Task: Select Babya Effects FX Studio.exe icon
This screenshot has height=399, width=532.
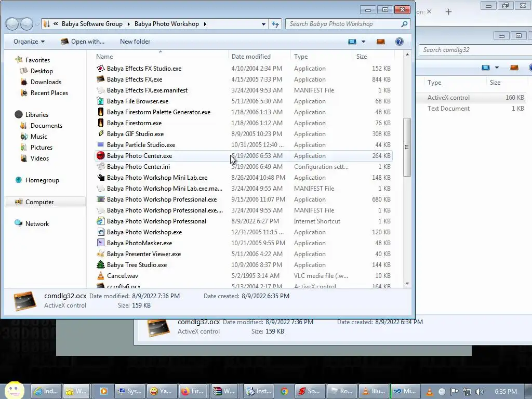Action: [x=100, y=69]
